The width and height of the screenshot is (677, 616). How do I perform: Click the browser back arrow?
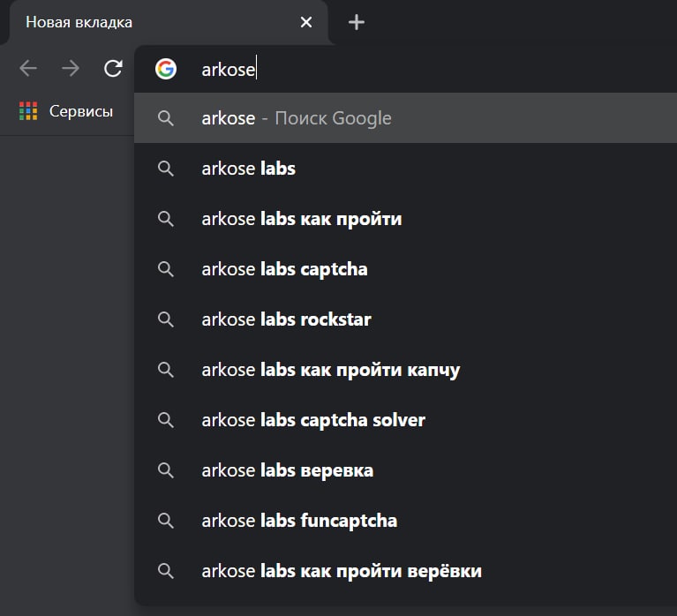28,68
